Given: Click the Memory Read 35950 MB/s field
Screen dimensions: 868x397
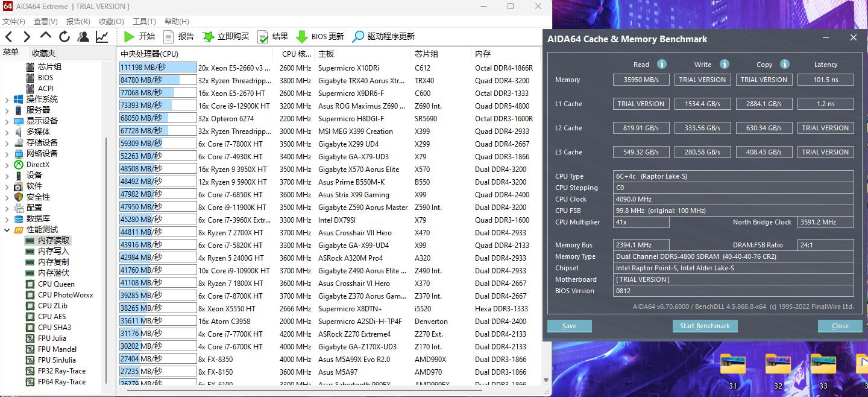Looking at the screenshot, I should pyautogui.click(x=641, y=80).
